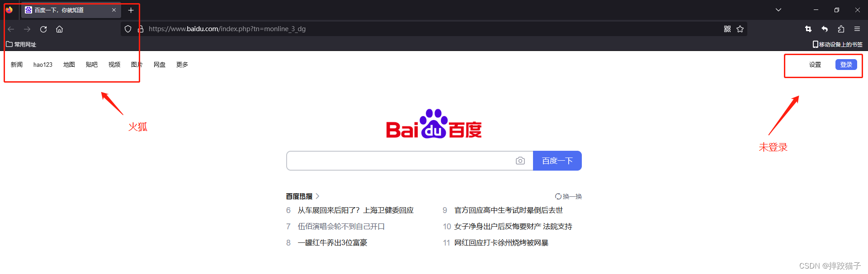Reload the current page
This screenshot has width=868, height=274.
[x=43, y=29]
